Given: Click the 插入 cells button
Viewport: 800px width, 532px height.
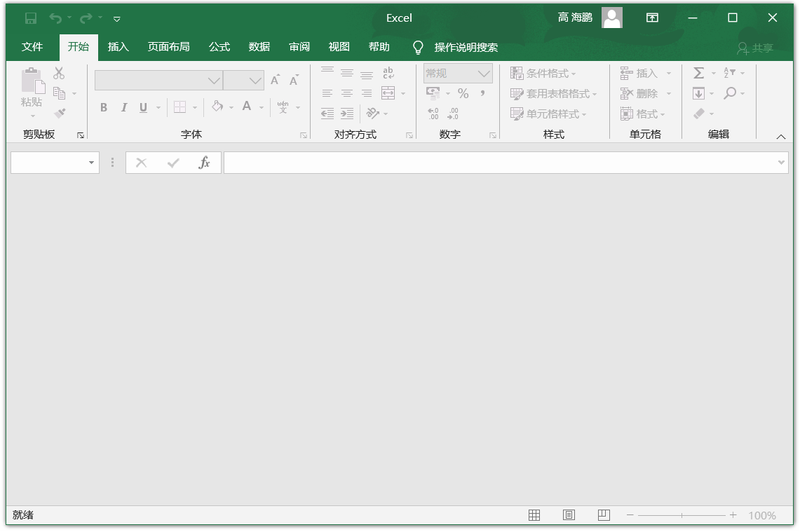Looking at the screenshot, I should tap(639, 74).
